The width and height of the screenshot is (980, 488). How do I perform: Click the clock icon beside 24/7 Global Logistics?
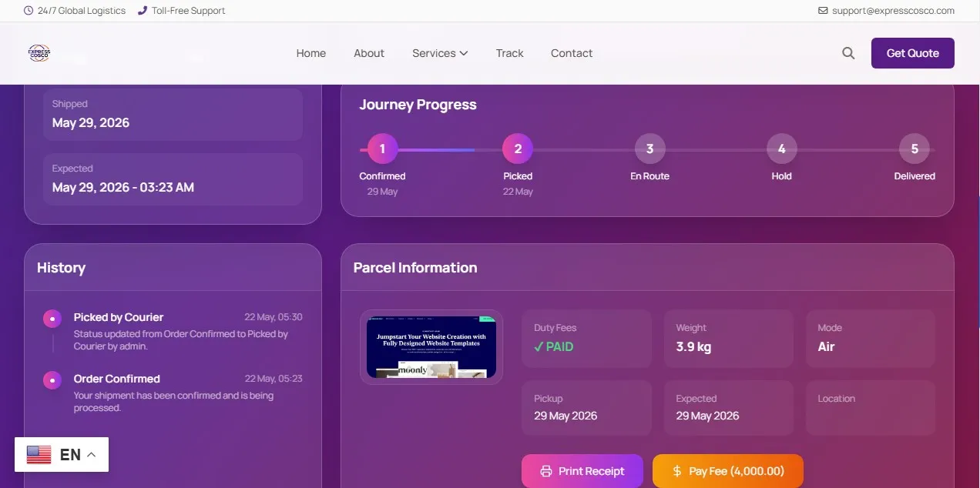pyautogui.click(x=29, y=11)
